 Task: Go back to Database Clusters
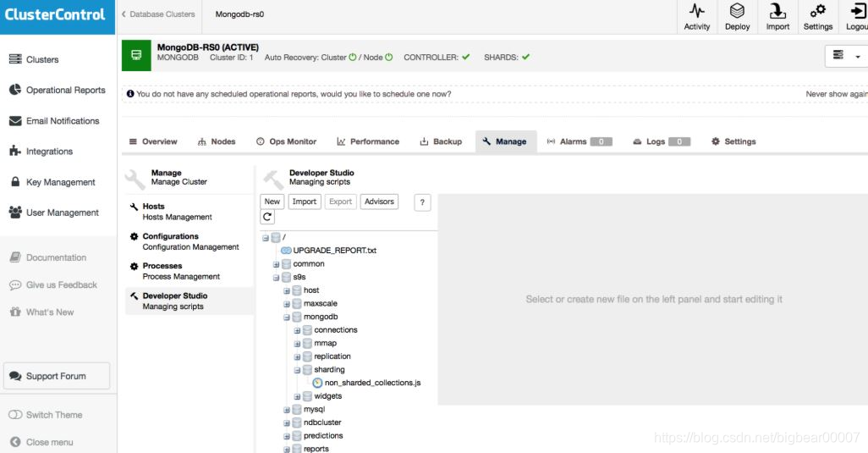(x=158, y=14)
